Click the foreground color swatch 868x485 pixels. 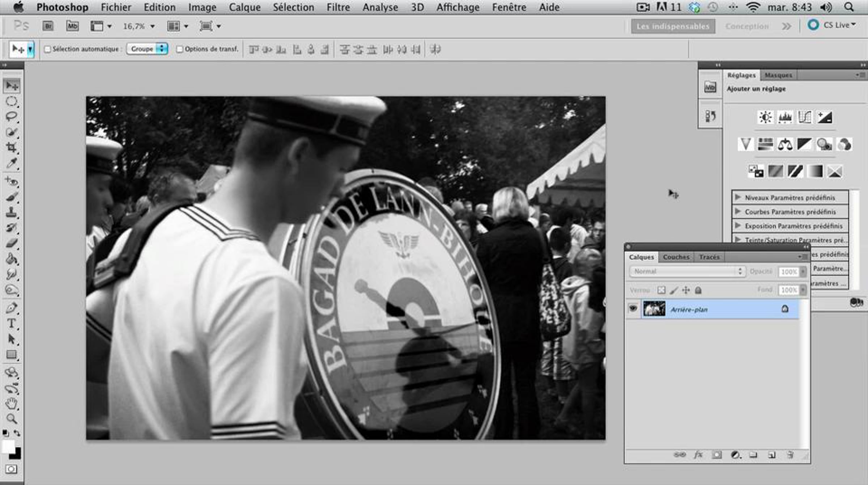(x=8, y=446)
